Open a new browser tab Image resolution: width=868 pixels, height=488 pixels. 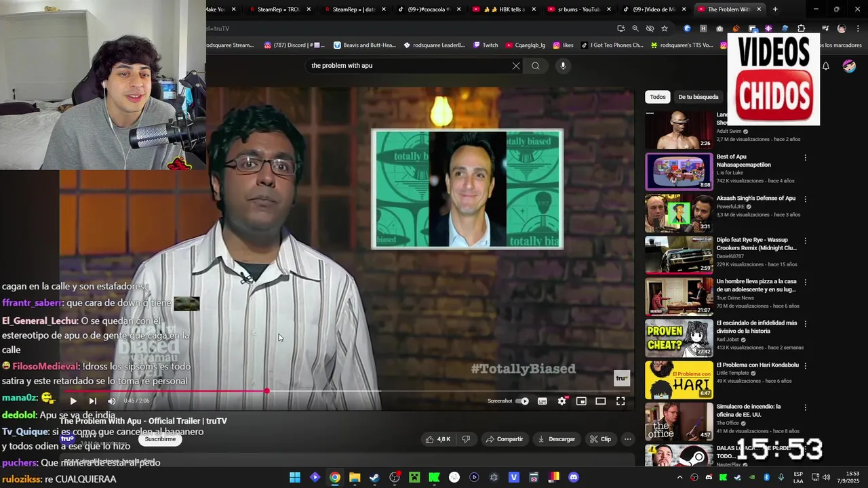click(775, 9)
